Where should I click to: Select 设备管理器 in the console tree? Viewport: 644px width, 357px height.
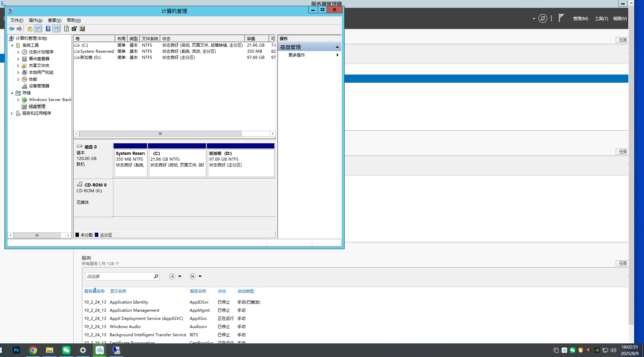pyautogui.click(x=39, y=86)
